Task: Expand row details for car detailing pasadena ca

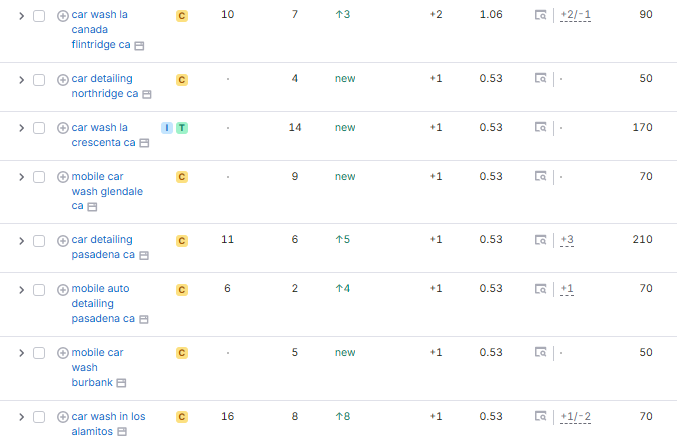Action: click(21, 241)
